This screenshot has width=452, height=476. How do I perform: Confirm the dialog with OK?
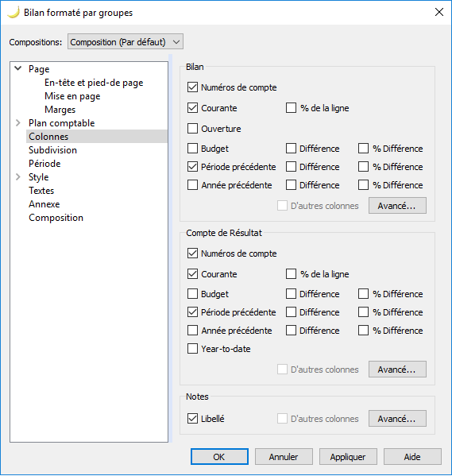(219, 457)
